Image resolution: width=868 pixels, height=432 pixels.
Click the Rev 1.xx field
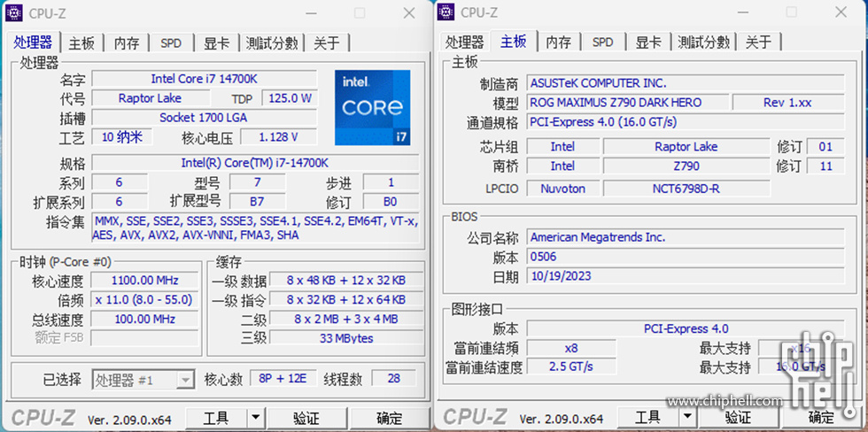(788, 103)
